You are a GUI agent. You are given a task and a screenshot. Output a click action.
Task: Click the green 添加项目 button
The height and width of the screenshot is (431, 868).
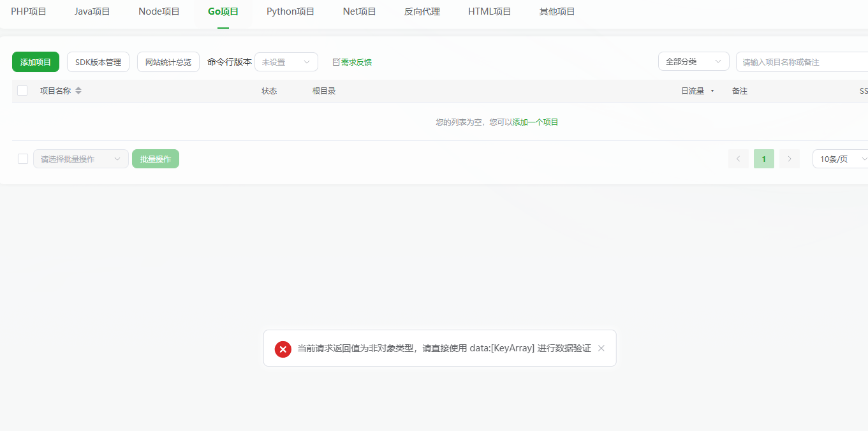point(35,62)
